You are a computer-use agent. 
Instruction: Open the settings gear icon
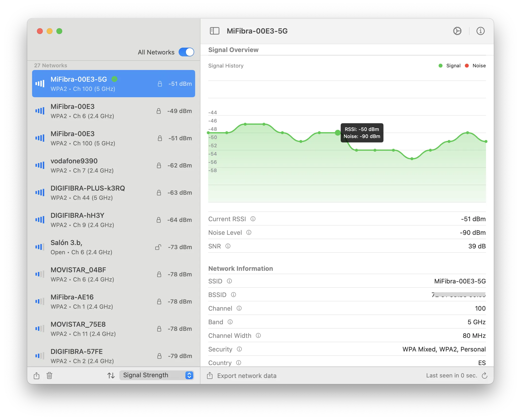click(x=457, y=31)
